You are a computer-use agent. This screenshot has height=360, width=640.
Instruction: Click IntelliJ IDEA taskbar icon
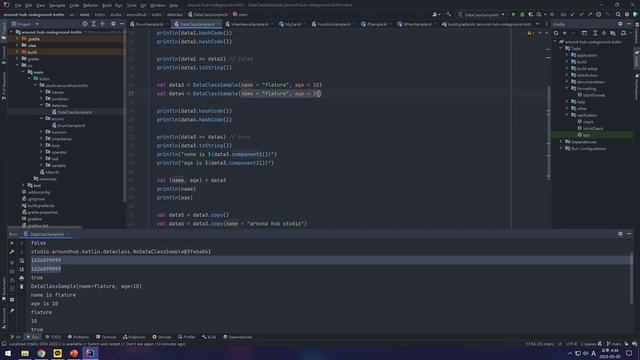(x=90, y=353)
